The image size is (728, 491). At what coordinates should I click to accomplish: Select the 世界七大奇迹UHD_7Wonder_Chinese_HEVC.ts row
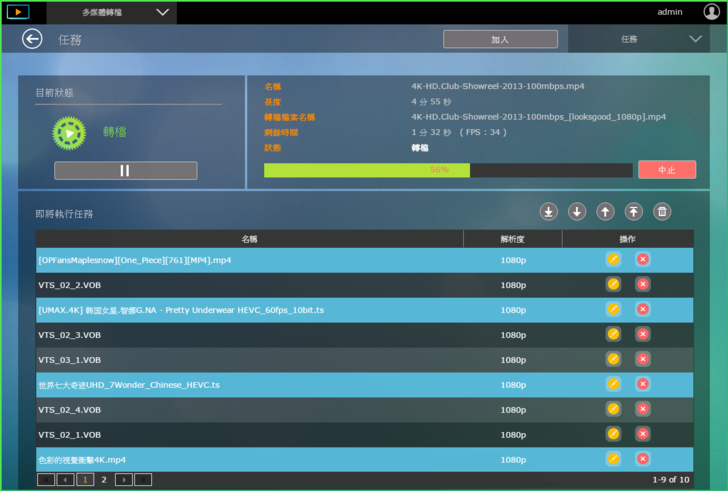pos(250,384)
